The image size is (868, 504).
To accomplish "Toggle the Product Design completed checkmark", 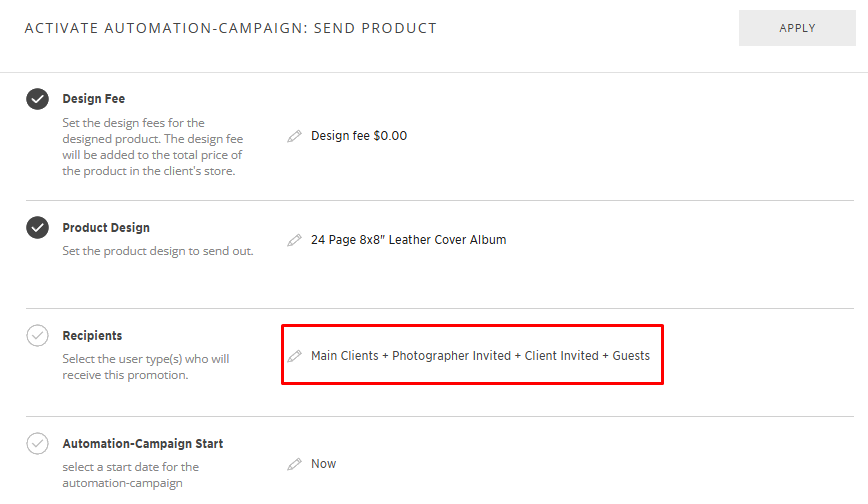I will coord(37,228).
